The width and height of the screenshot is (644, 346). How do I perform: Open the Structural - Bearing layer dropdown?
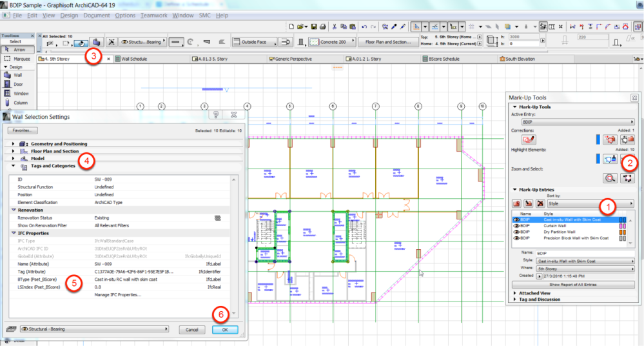[94, 329]
